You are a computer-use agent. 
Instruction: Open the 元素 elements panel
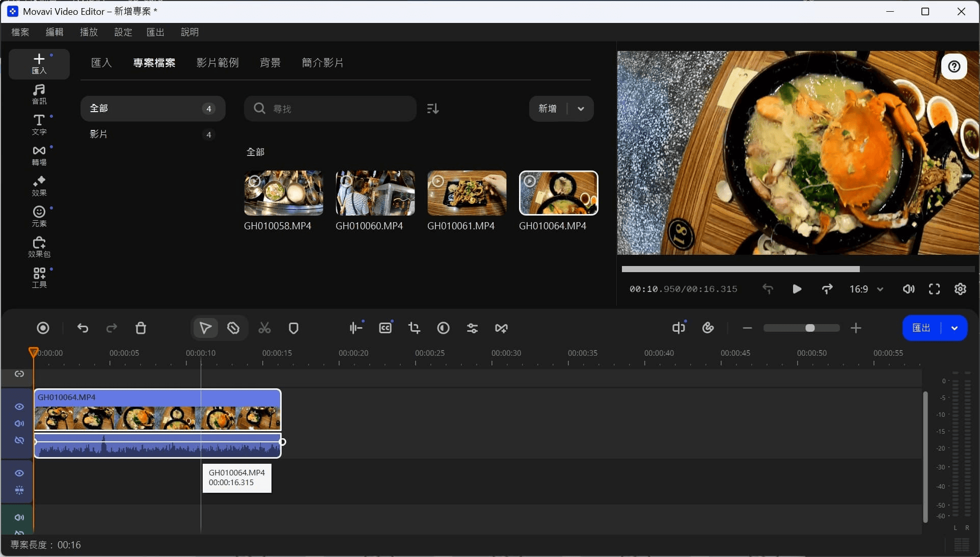[39, 216]
